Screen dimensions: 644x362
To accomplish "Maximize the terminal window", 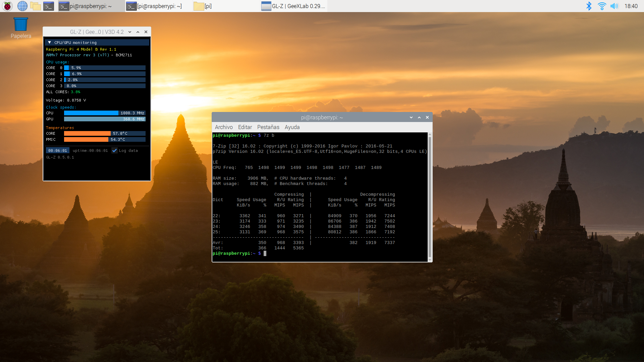I will tap(419, 117).
